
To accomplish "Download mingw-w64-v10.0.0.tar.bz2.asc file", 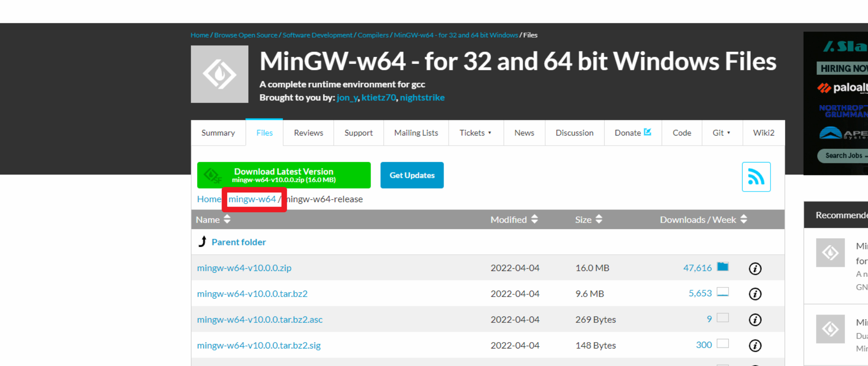I will (260, 319).
